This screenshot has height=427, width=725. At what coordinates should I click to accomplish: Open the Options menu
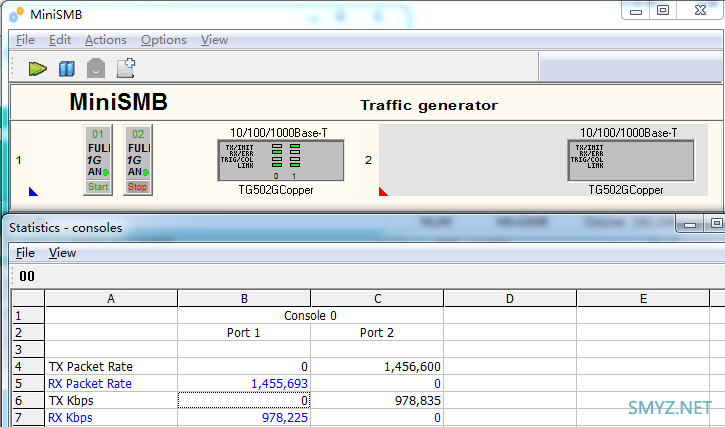164,40
